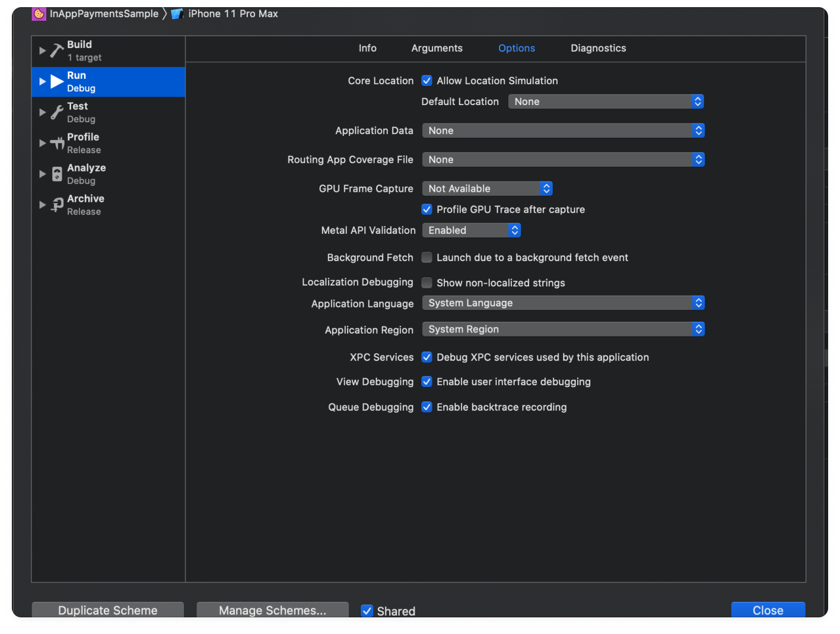
Task: Expand the Run disclosure triangle
Action: coord(42,81)
